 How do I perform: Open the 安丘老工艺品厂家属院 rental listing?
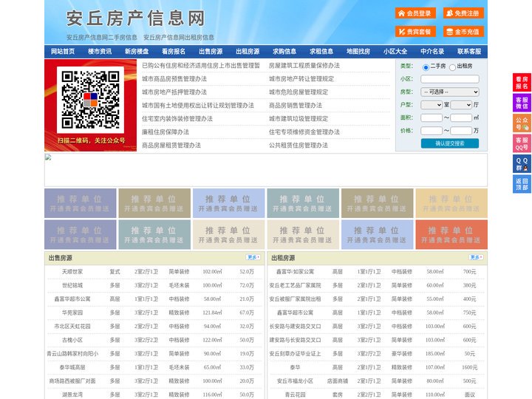pyautogui.click(x=295, y=285)
